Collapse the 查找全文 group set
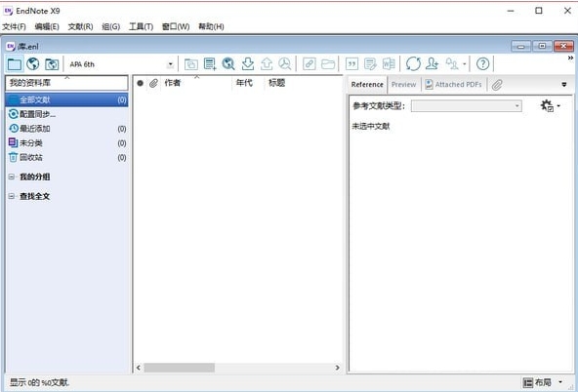578x392 pixels. [12, 196]
